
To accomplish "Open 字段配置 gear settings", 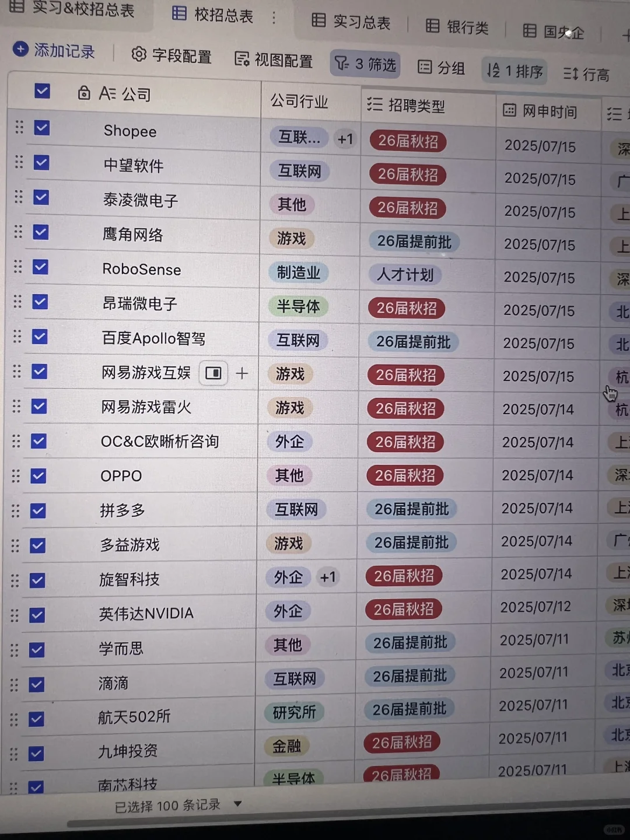I will tap(171, 55).
